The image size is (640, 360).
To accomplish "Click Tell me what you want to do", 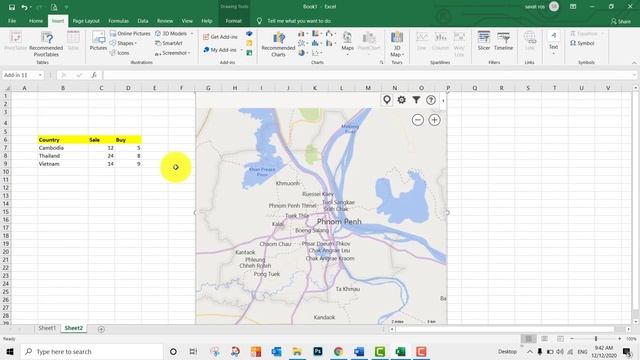I will click(299, 21).
